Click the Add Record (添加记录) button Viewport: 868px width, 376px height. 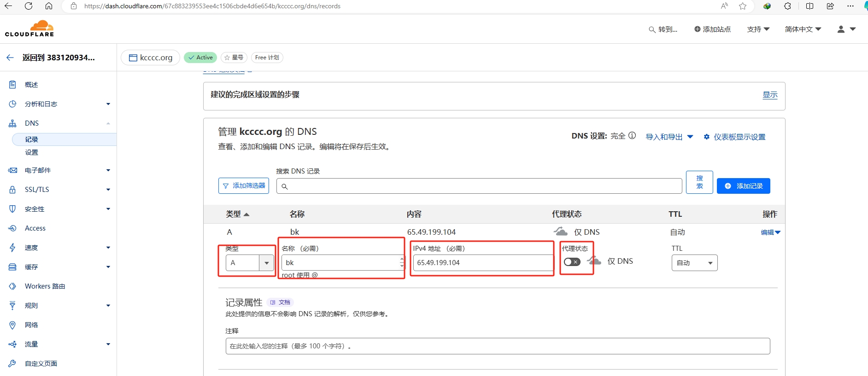[x=743, y=186]
